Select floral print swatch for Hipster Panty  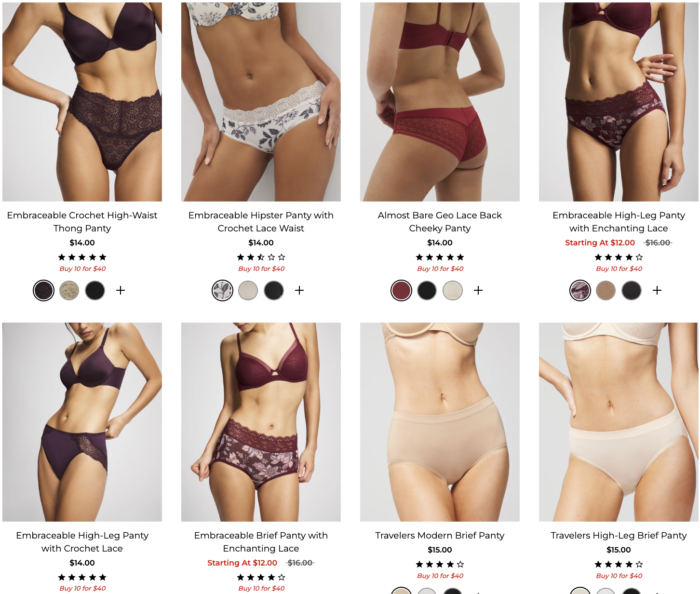coord(222,290)
